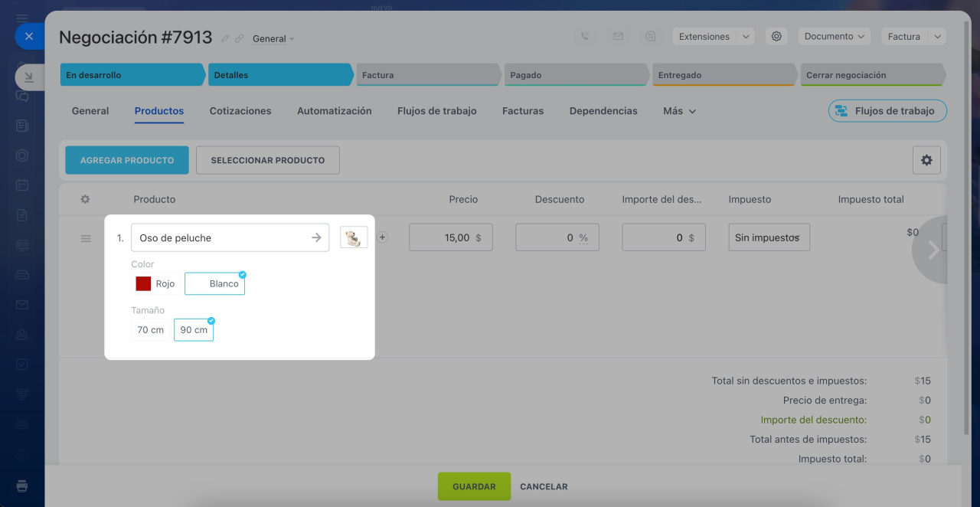The height and width of the screenshot is (507, 980).
Task: Click the Precio column header
Action: coord(463,199)
